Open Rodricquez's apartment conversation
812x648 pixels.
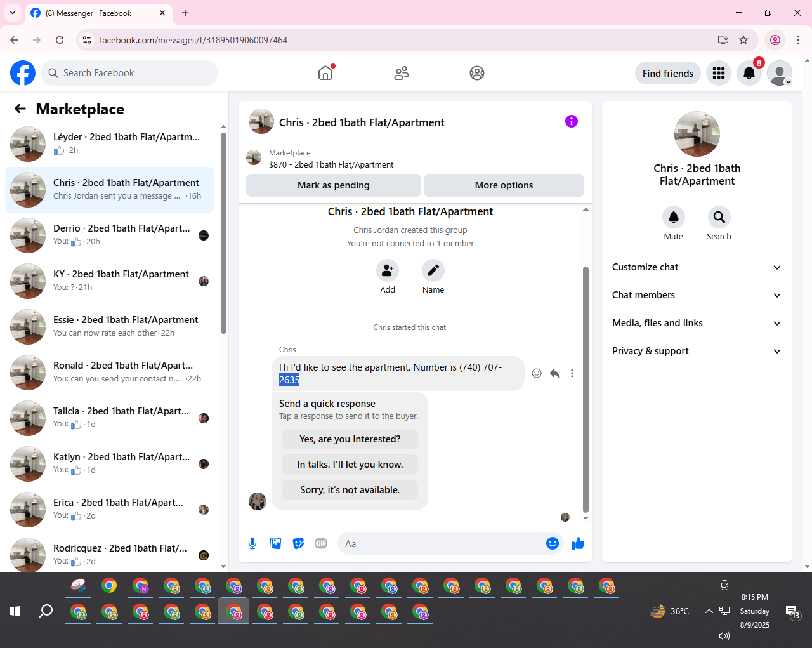click(x=109, y=554)
